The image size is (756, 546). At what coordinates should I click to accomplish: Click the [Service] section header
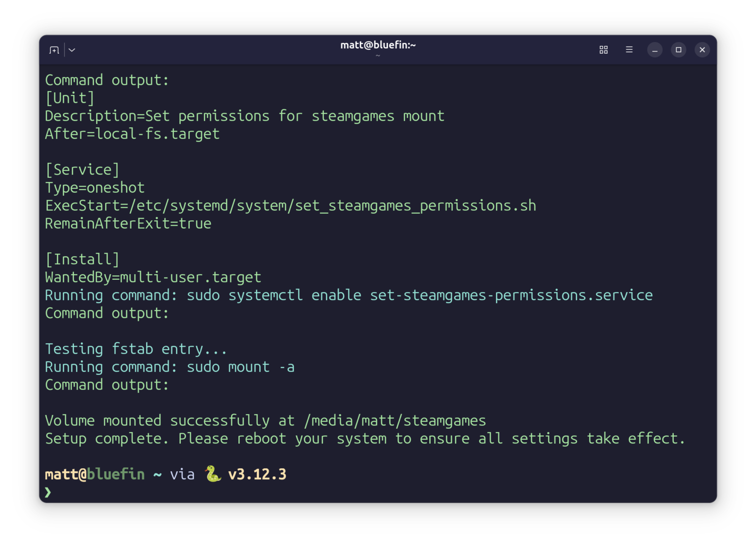coord(82,170)
